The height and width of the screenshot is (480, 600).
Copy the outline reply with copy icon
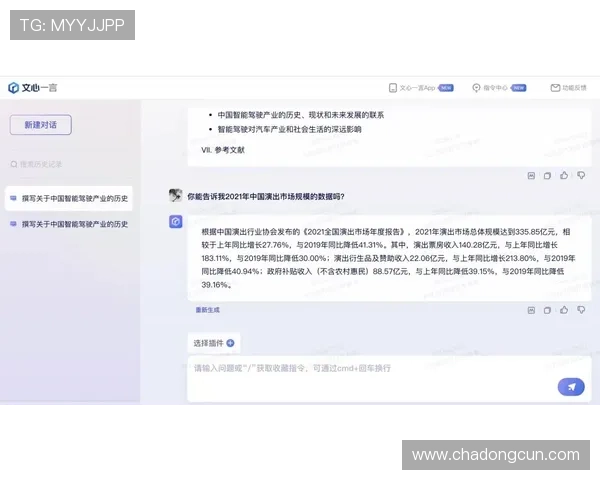coord(547,176)
